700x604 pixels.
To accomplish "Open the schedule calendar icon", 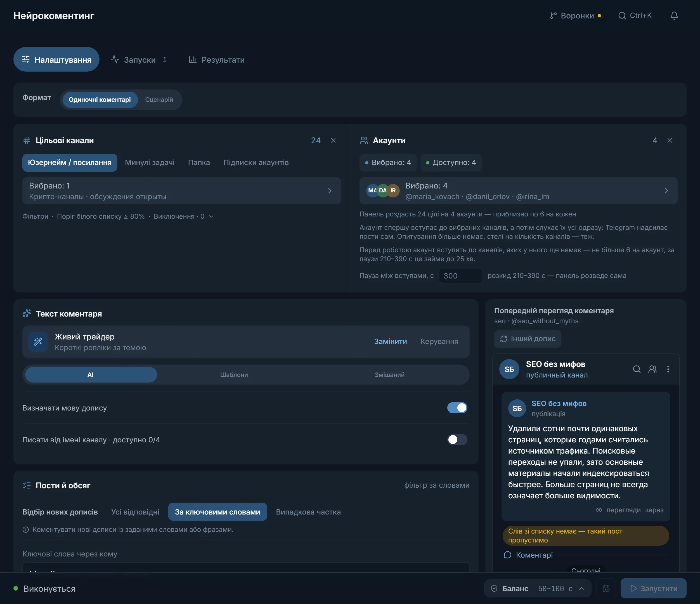I will pyautogui.click(x=606, y=588).
